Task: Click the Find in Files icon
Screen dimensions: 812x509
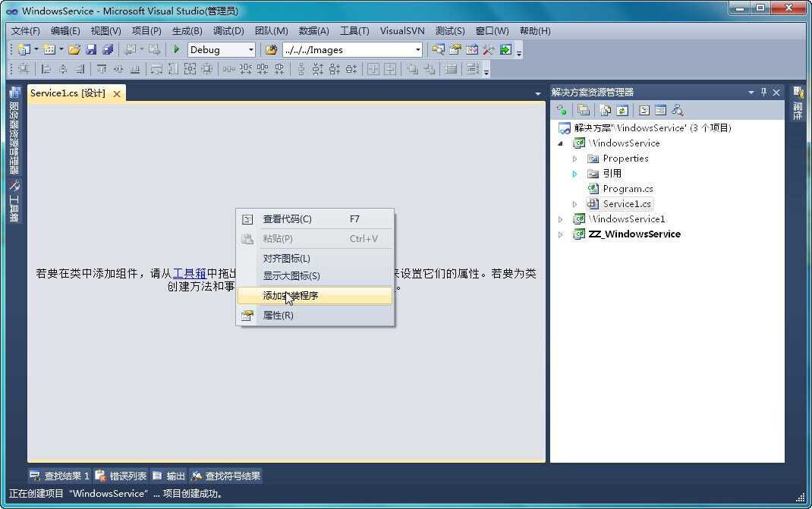Action: tap(271, 50)
